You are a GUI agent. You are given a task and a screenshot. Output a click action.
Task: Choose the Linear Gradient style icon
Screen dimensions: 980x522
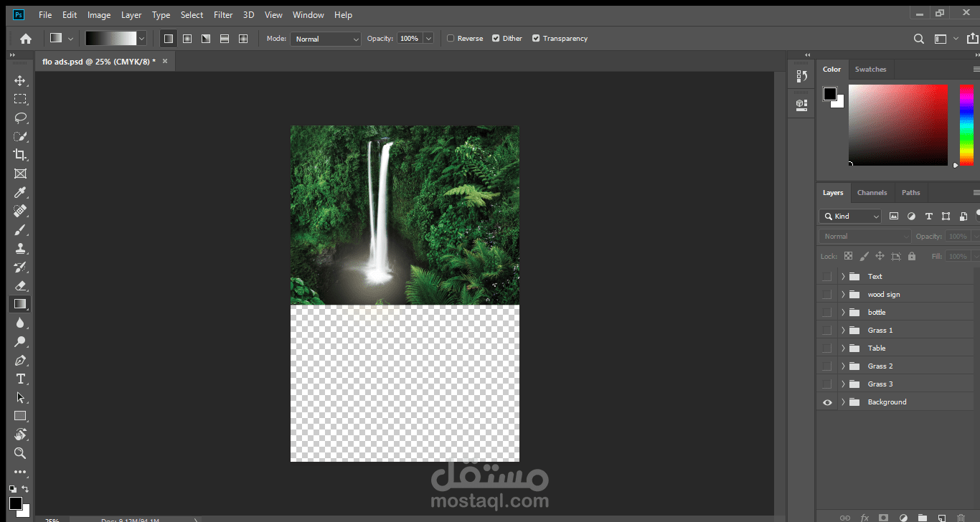point(169,39)
